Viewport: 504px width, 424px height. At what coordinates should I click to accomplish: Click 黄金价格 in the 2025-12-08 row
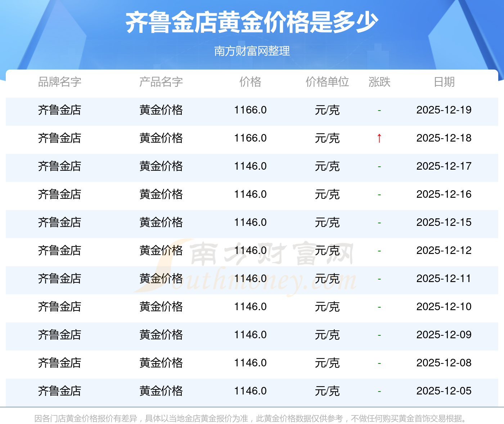[x=161, y=363]
